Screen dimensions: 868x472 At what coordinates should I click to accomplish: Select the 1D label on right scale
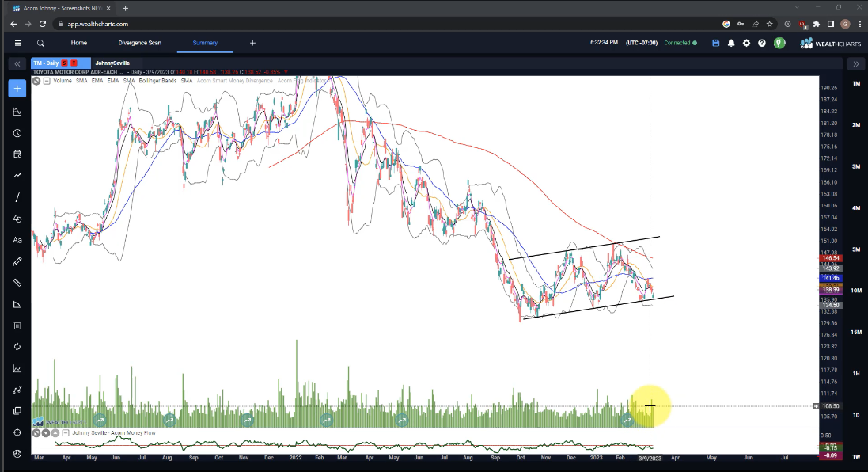point(856,415)
